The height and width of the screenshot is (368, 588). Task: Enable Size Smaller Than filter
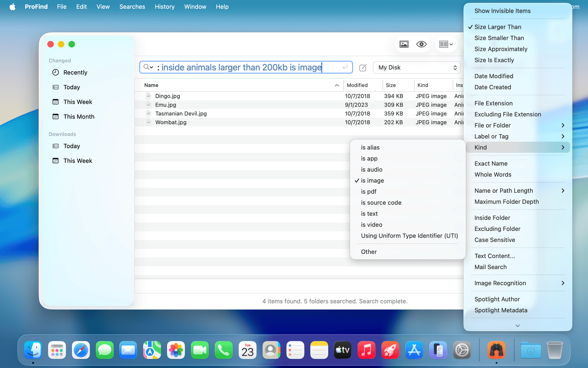click(518, 38)
